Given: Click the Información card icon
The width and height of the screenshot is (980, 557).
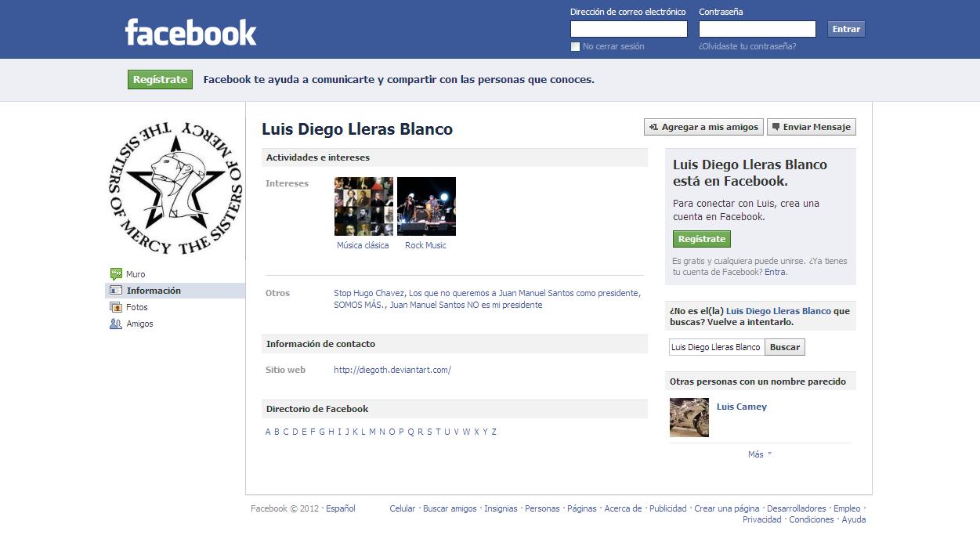Looking at the screenshot, I should click(x=116, y=291).
